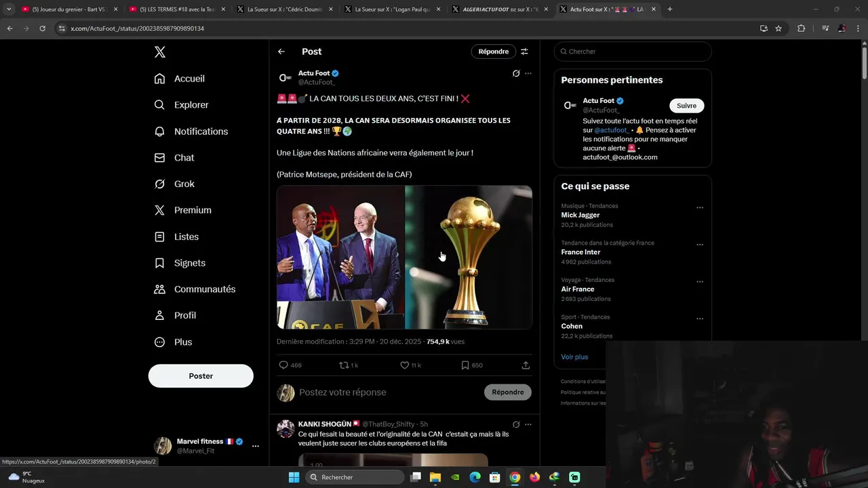Bookmark this page with the star icon

(778, 28)
